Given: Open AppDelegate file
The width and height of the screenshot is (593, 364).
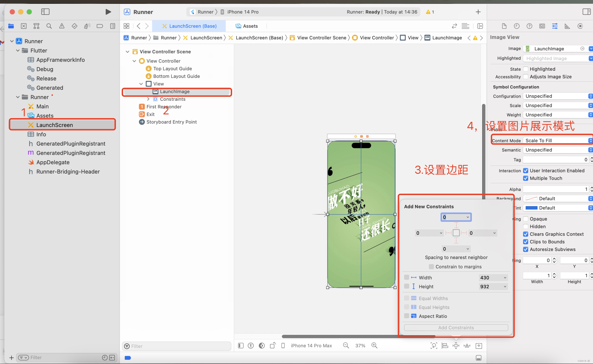Looking at the screenshot, I should point(53,162).
